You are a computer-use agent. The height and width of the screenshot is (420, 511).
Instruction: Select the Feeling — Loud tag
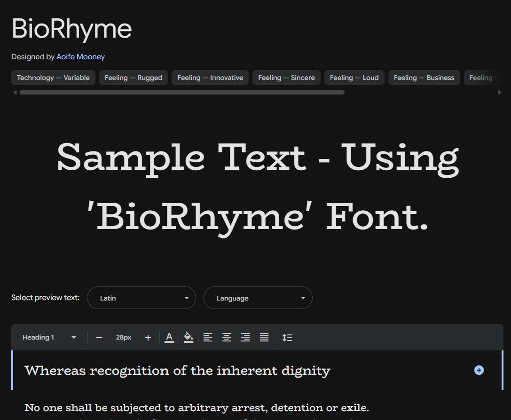point(354,78)
